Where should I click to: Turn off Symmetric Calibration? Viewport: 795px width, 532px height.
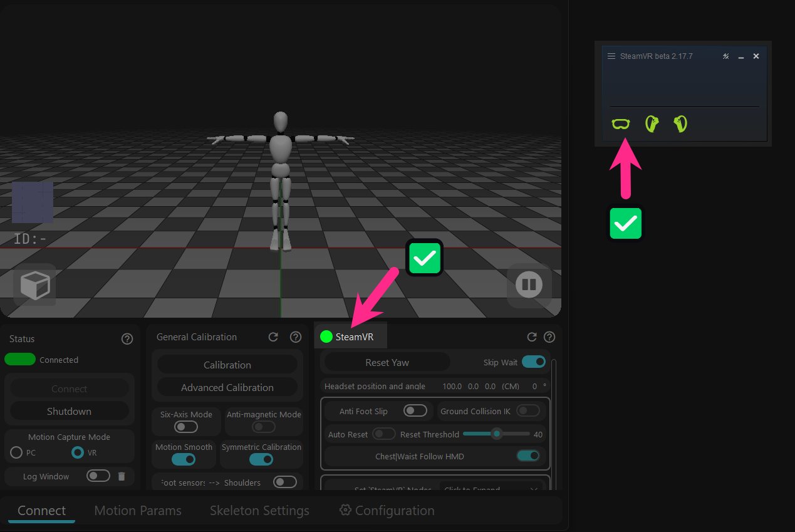(261, 459)
